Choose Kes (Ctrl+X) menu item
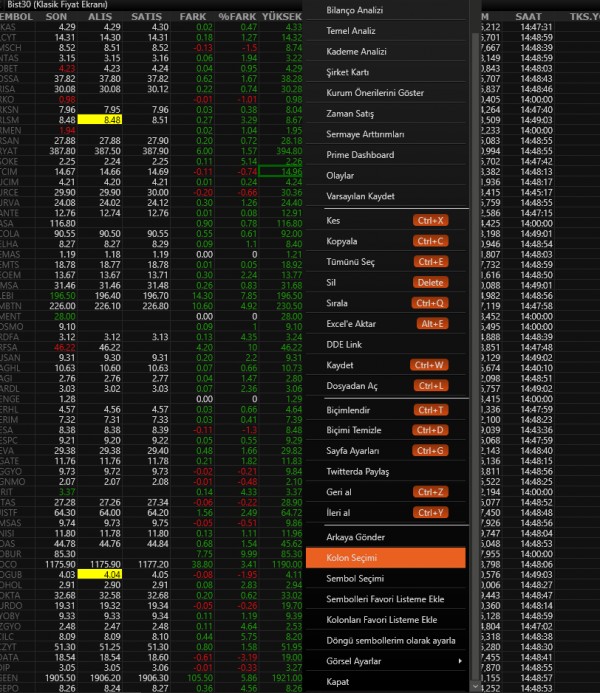The image size is (600, 693). coord(385,221)
